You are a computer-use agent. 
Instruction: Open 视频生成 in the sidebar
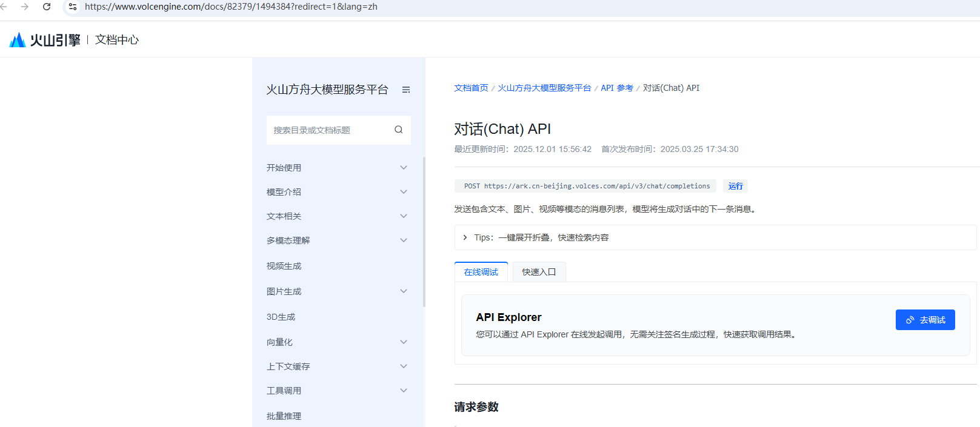click(284, 266)
